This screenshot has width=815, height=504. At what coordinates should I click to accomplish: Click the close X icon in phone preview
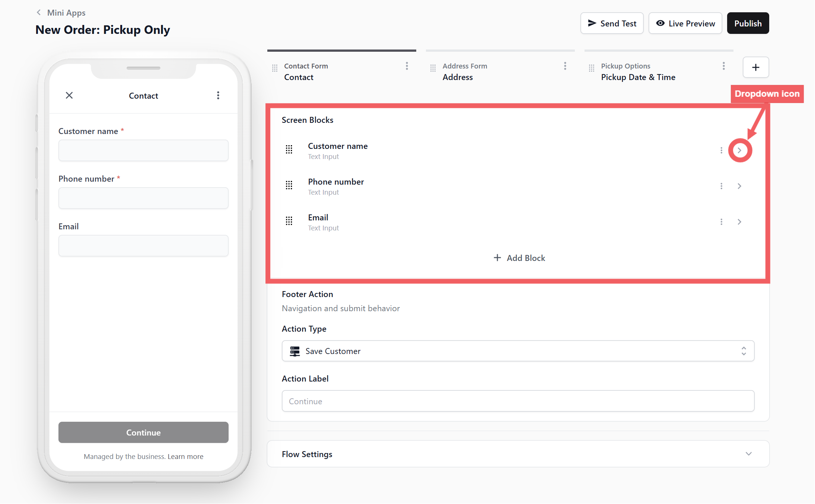coord(69,95)
